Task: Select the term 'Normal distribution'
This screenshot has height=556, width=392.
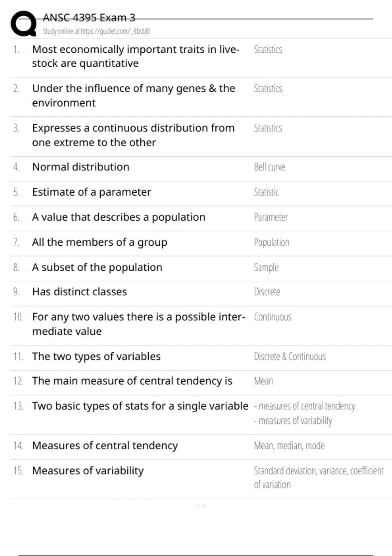Action: point(81,167)
